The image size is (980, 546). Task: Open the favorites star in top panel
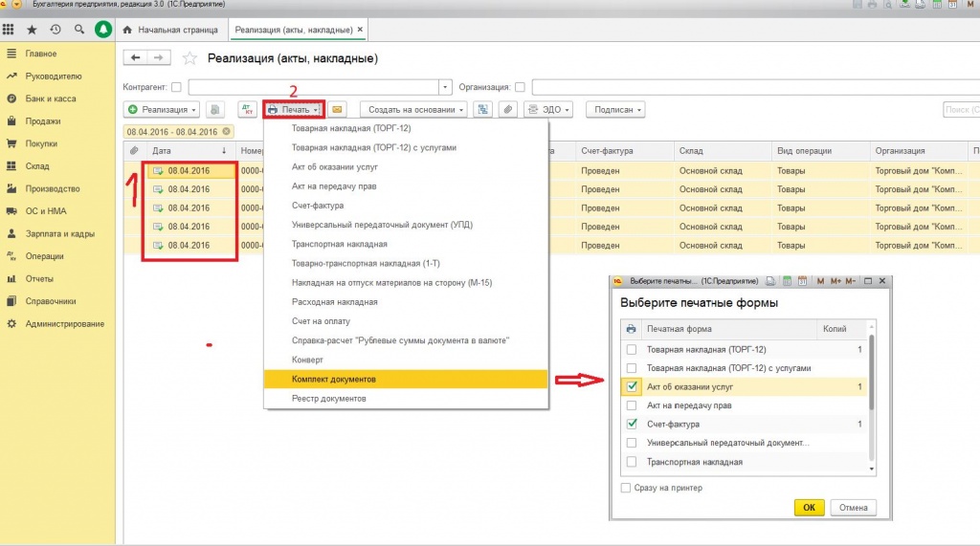click(32, 30)
